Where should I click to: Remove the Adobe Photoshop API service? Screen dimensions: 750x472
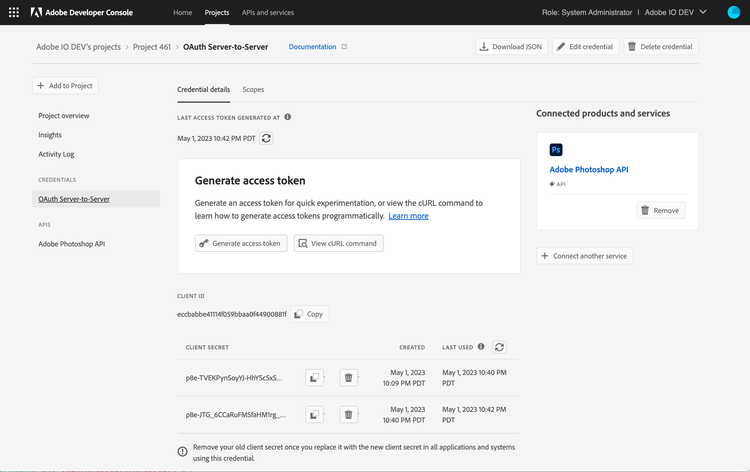coord(659,210)
